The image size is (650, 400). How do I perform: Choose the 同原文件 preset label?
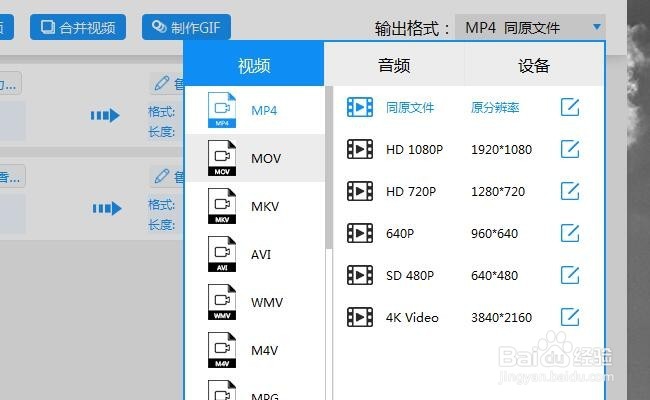tap(410, 108)
